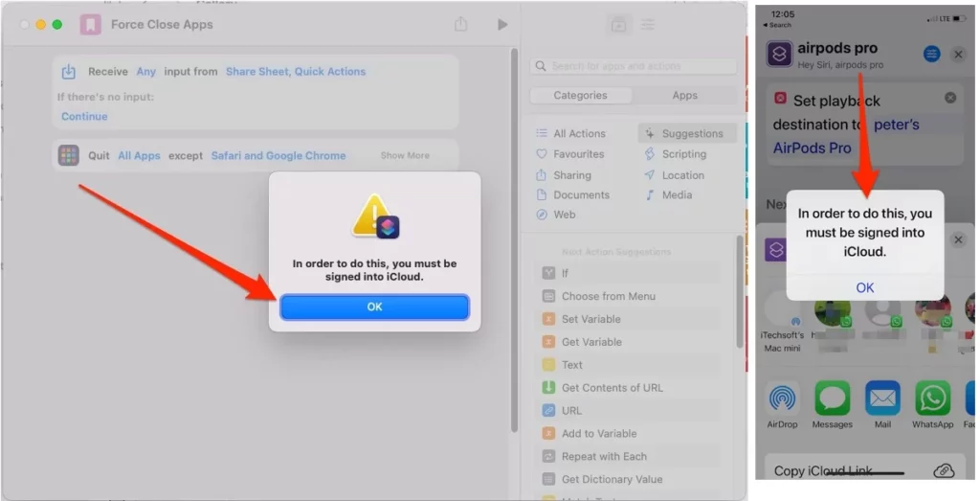Tap Copy iCloud Link option
Screen dimensions: 980x501
coord(865,471)
